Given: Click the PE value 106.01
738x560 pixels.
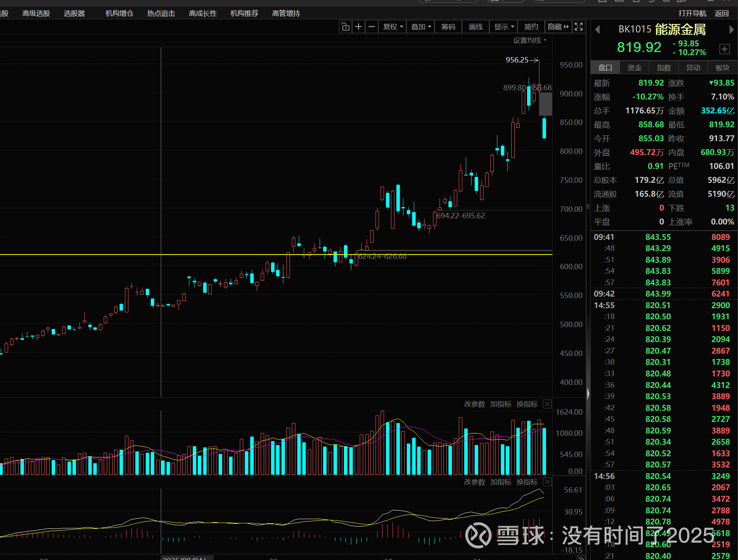Looking at the screenshot, I should [722, 167].
